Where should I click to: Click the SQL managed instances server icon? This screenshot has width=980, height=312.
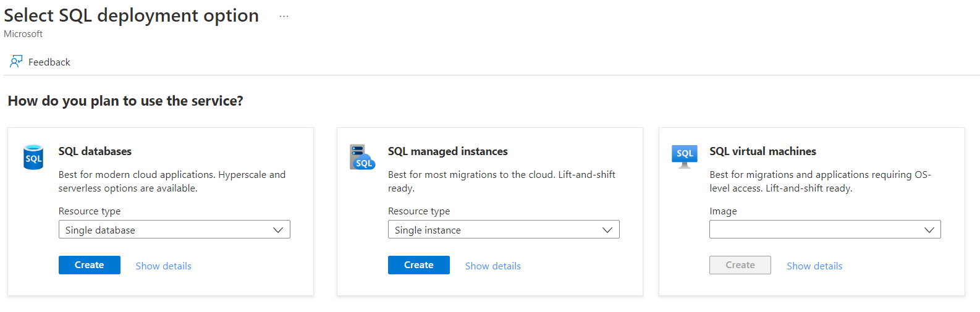pyautogui.click(x=362, y=157)
